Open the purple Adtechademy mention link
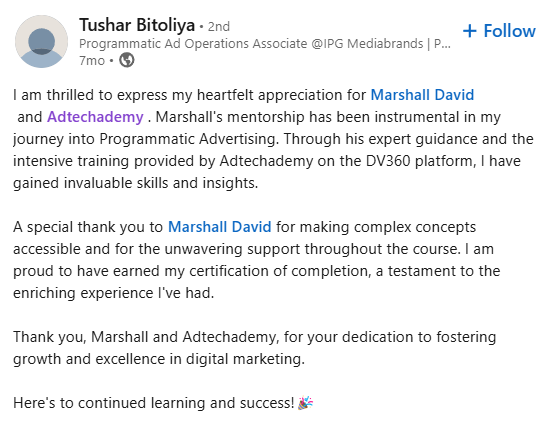Screen dimensions: 551x424 (x=95, y=117)
